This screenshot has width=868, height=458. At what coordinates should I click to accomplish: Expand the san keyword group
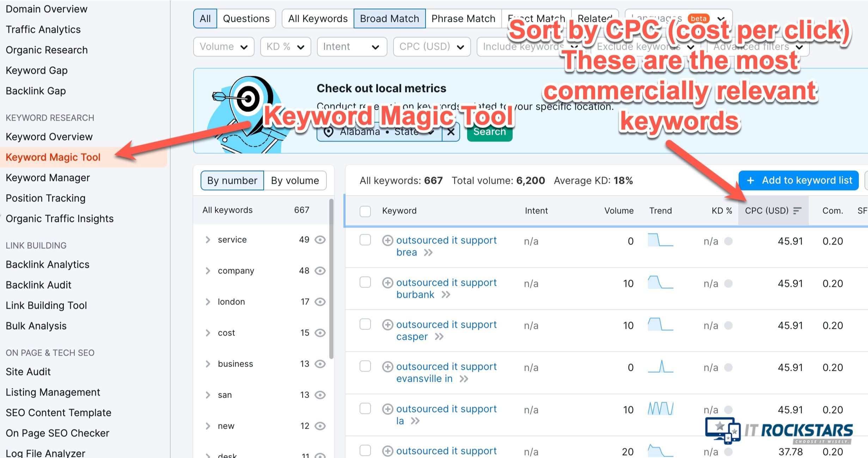pyautogui.click(x=208, y=395)
